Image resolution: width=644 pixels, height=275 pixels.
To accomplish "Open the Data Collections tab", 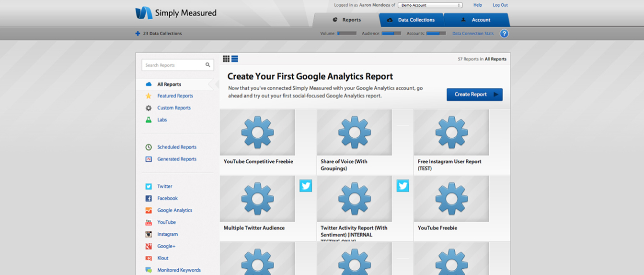I will pos(411,20).
